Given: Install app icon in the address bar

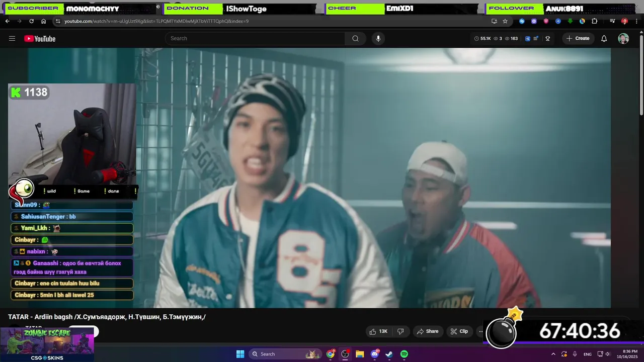Looking at the screenshot, I should click(494, 21).
